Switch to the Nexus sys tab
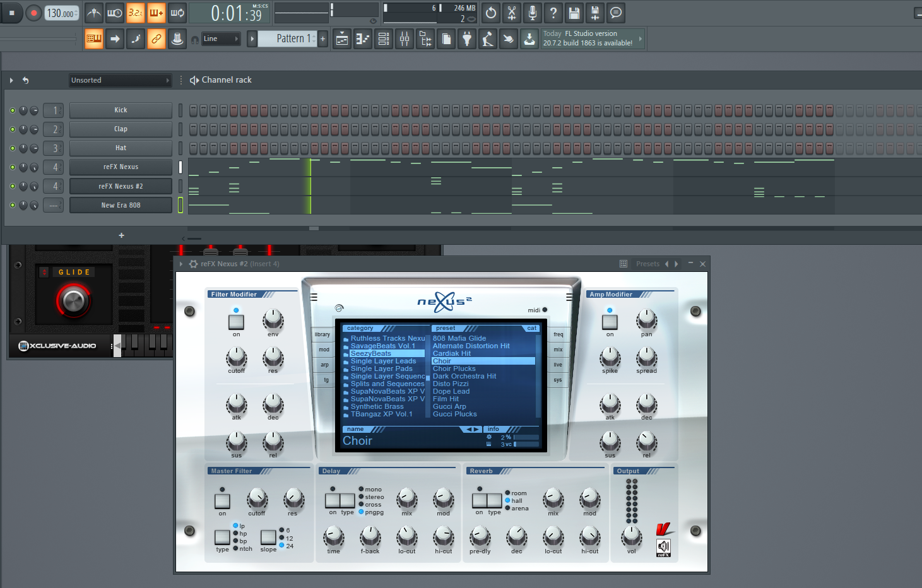922x588 pixels. pos(557,380)
